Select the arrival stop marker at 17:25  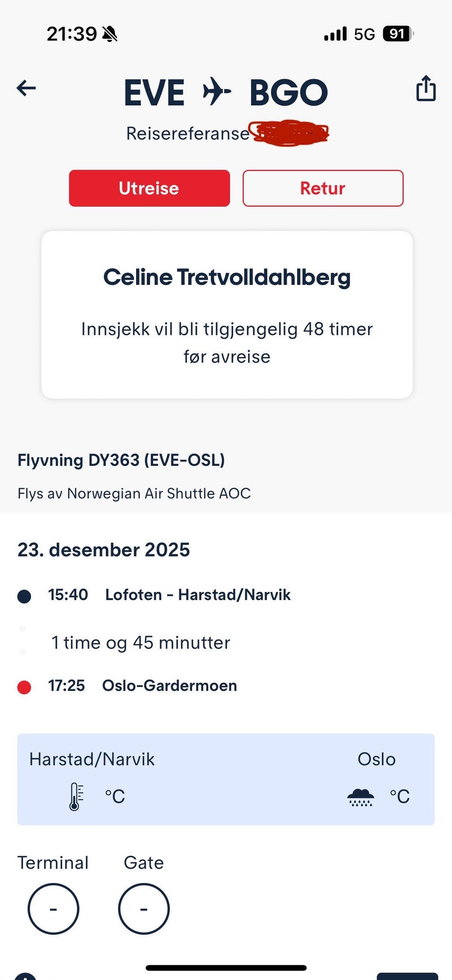coord(24,686)
